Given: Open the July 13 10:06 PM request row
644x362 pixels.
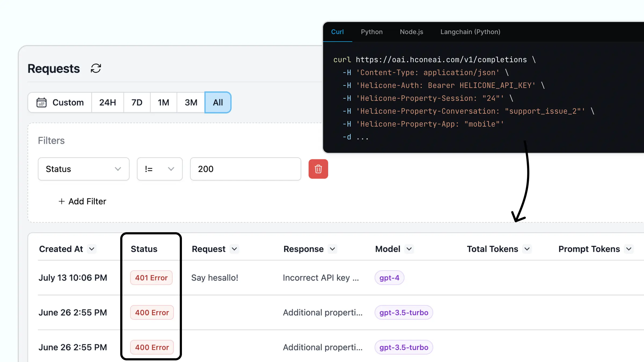Looking at the screenshot, I should [341, 278].
